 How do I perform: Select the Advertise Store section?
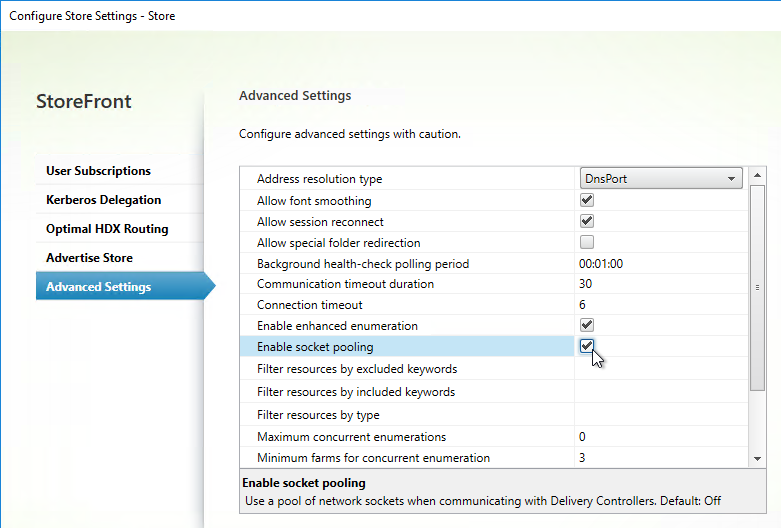pyautogui.click(x=120, y=258)
